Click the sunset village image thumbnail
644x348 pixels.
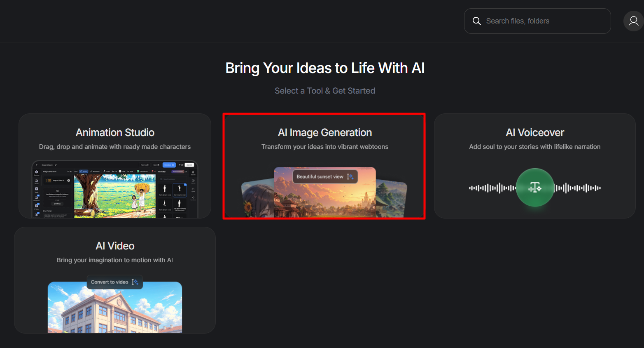pyautogui.click(x=325, y=192)
